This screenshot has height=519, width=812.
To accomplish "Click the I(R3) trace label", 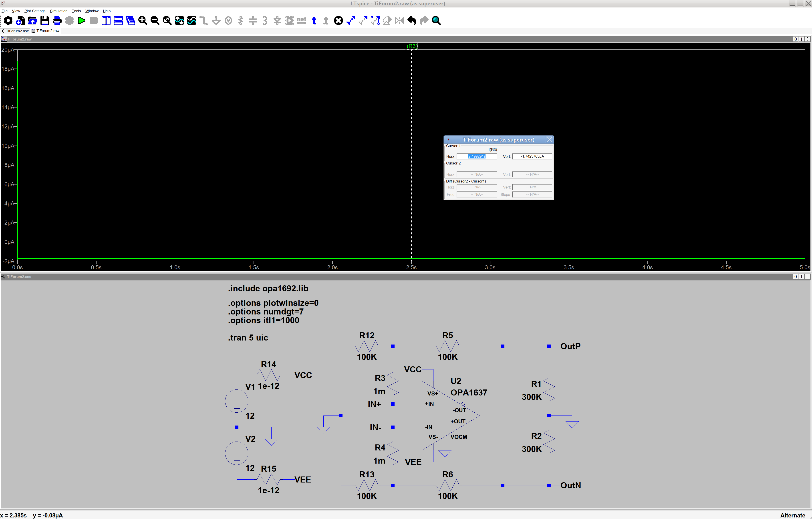I will [x=411, y=46].
